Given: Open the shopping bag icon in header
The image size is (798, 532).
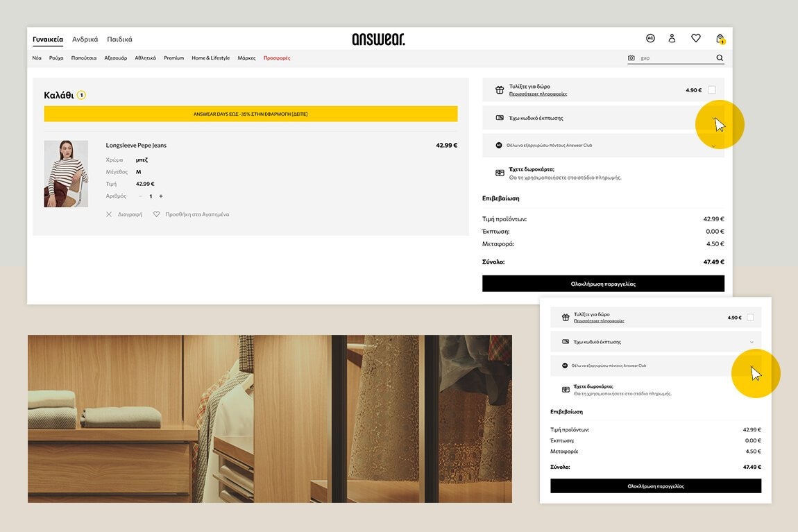Looking at the screenshot, I should coord(720,39).
